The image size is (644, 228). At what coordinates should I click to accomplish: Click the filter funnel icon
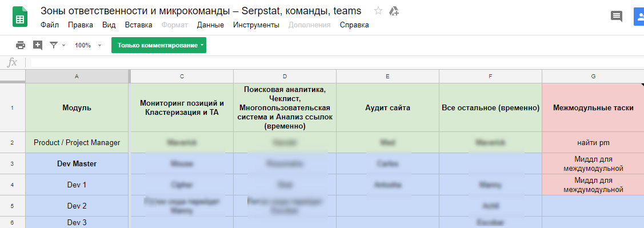[54, 45]
